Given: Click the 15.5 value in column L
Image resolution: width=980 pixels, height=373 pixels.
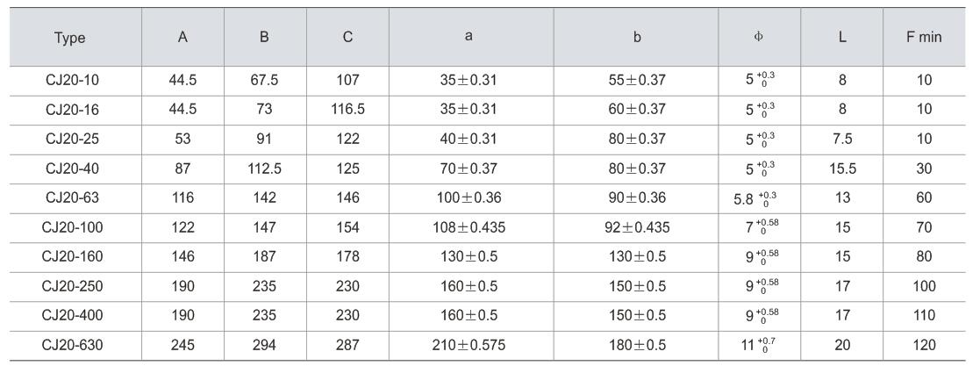Looking at the screenshot, I should tap(842, 169).
